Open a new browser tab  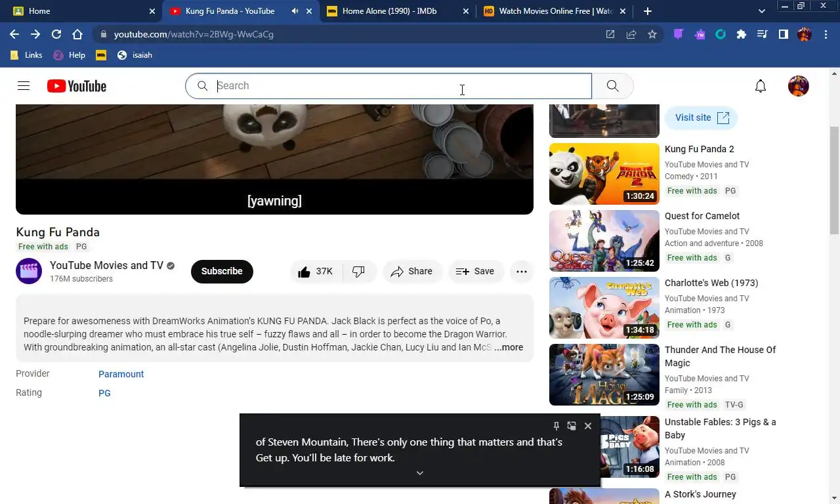pyautogui.click(x=648, y=11)
